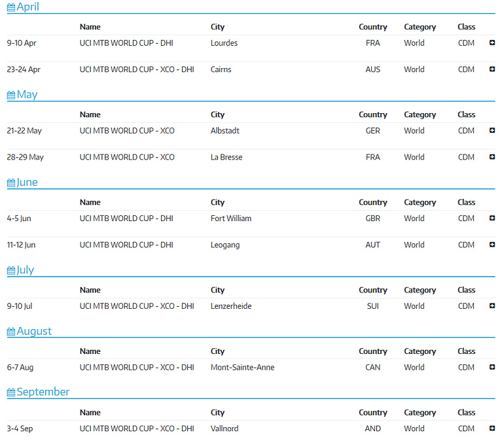Click the June table Country column header
The image size is (504, 437).
pos(373,202)
